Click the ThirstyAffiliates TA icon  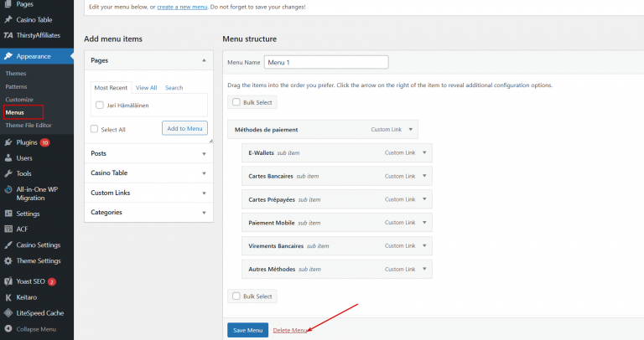click(x=8, y=35)
